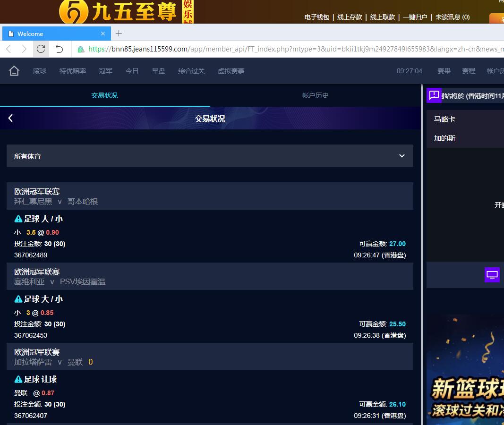The image size is (504, 425).
Task: Click the URL address bar
Action: click(289, 49)
